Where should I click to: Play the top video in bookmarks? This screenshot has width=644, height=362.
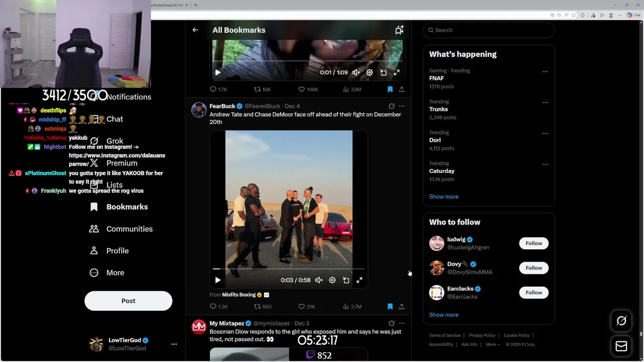pos(218,72)
